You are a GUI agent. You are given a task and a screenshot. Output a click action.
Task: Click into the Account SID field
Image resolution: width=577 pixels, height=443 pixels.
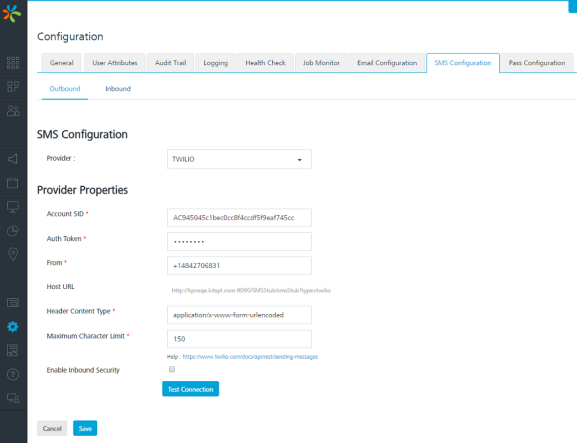pos(239,218)
